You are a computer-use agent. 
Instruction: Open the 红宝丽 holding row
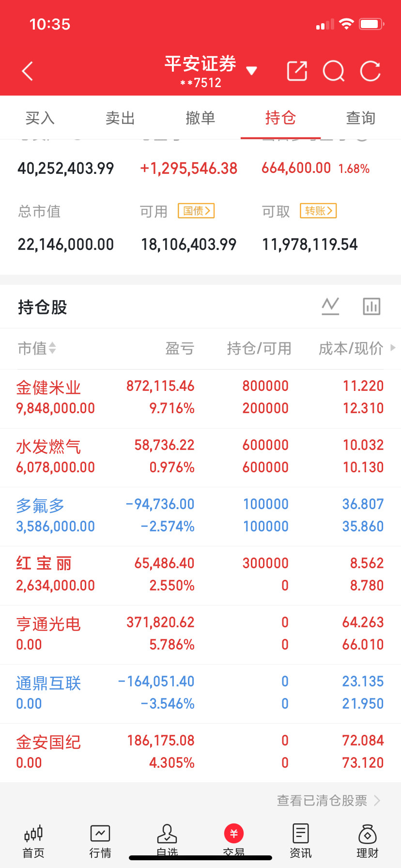point(200,575)
